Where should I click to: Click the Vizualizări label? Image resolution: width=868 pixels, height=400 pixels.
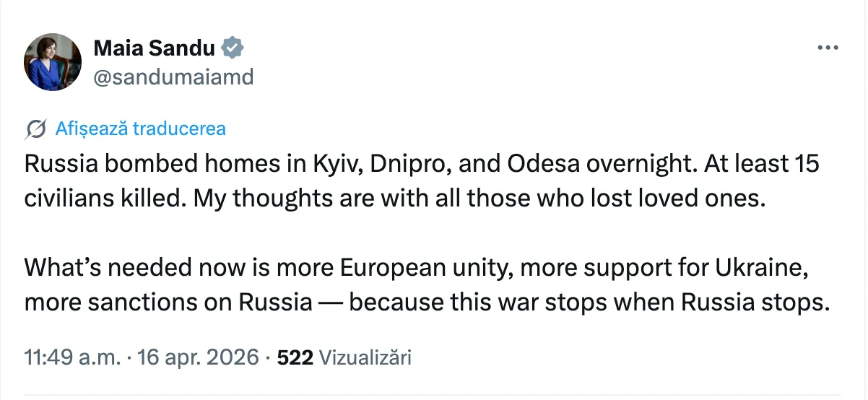pyautogui.click(x=365, y=357)
